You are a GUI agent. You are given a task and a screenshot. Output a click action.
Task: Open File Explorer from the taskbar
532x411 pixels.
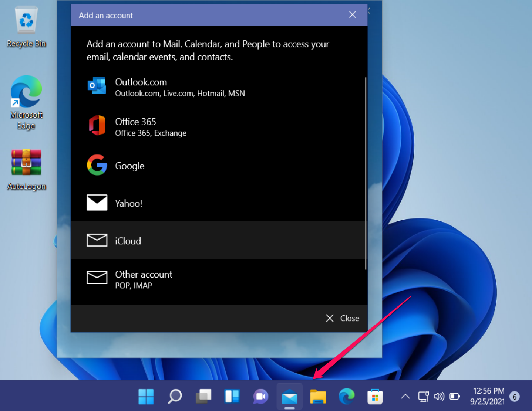click(318, 396)
